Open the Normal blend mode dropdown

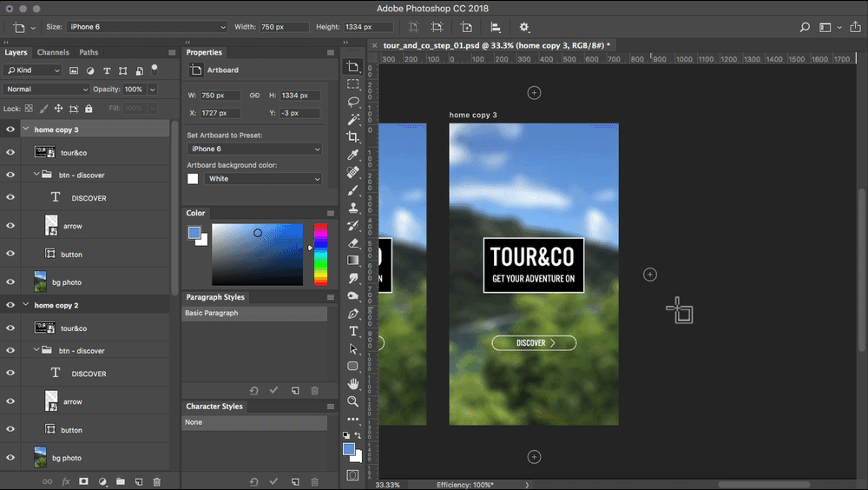[x=47, y=89]
